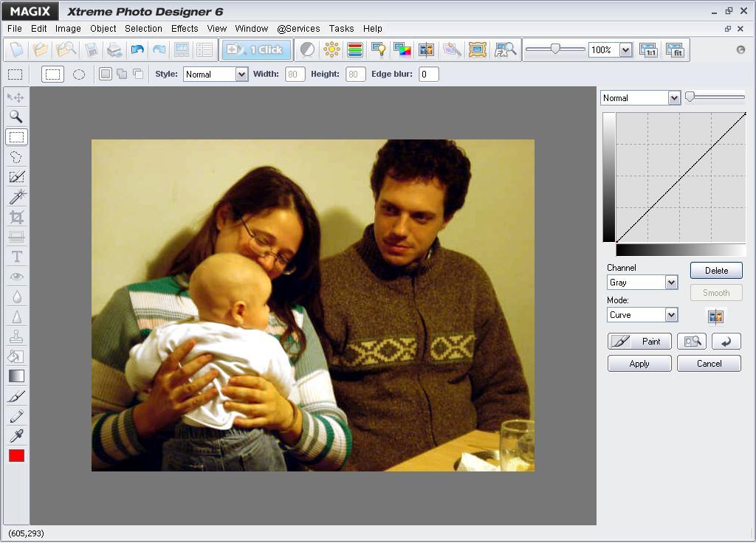The image size is (756, 543).
Task: Select the Lasso selection tool
Action: click(16, 156)
